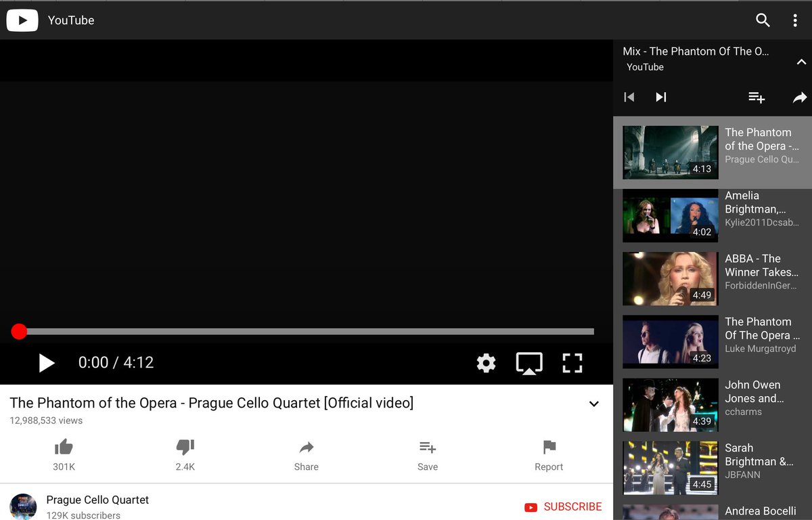Skip to previous video in the mix
Image resolution: width=812 pixels, height=520 pixels.
[x=629, y=97]
